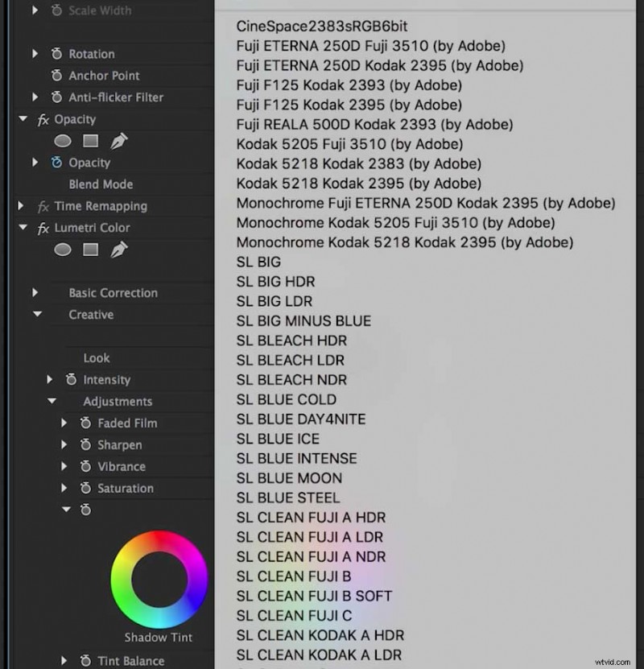The width and height of the screenshot is (644, 669).
Task: Choose Kodak 5218 Kodak 2383 (by Adobe) preset
Action: click(358, 163)
